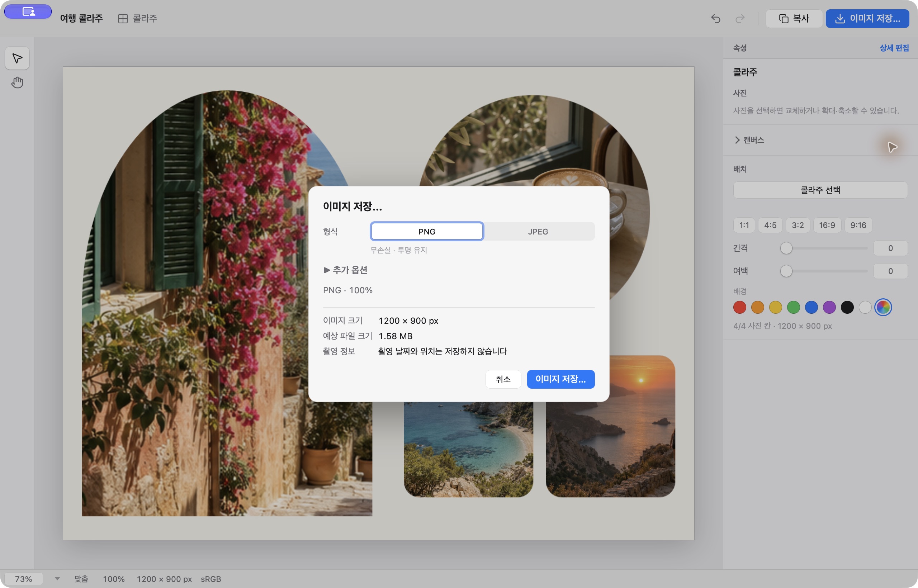This screenshot has height=588, width=918.
Task: Click the 여백 slider handle
Action: click(x=786, y=271)
